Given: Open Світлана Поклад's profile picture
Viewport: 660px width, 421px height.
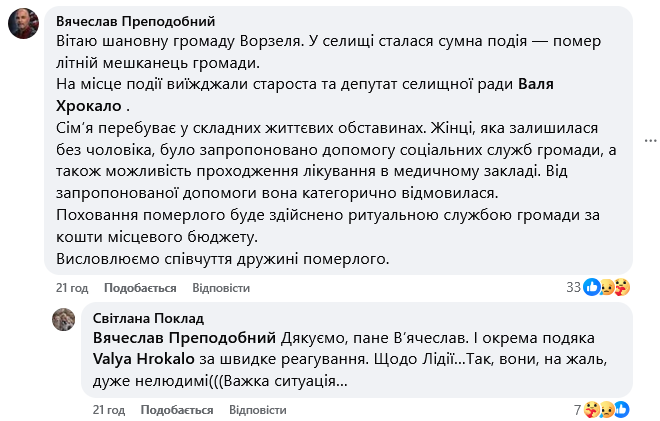Looking at the screenshot, I should [65, 319].
